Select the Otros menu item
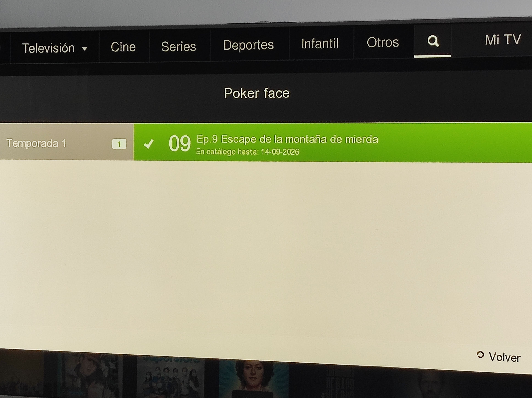532x398 pixels. coord(383,43)
